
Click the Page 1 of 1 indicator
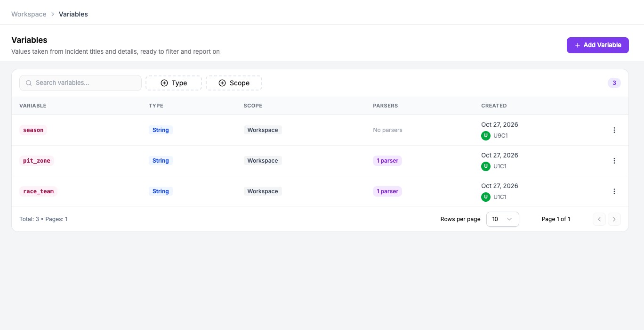pyautogui.click(x=556, y=219)
